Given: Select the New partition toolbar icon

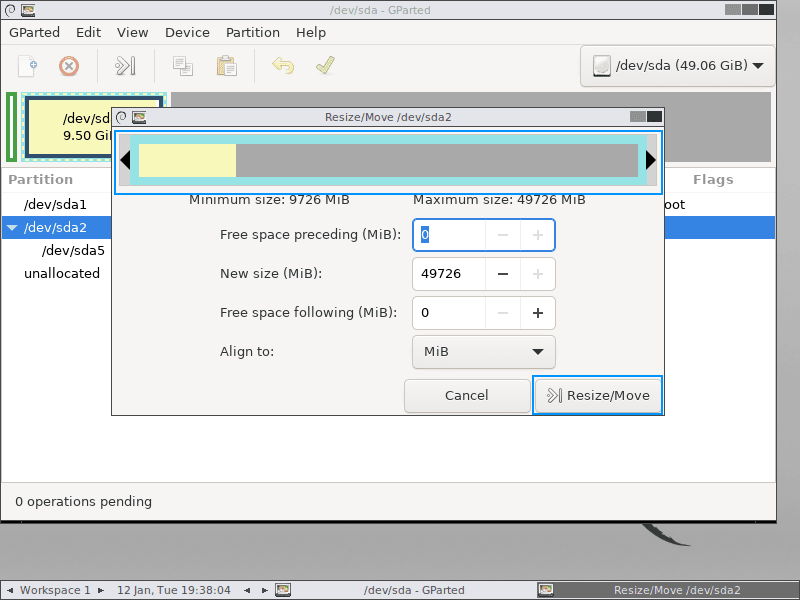Looking at the screenshot, I should tap(27, 66).
